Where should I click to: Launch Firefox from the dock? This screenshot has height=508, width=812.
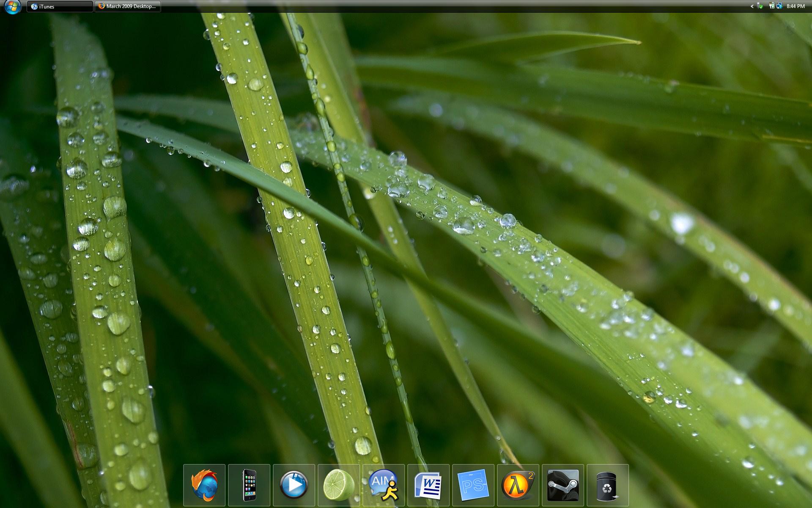tap(204, 485)
